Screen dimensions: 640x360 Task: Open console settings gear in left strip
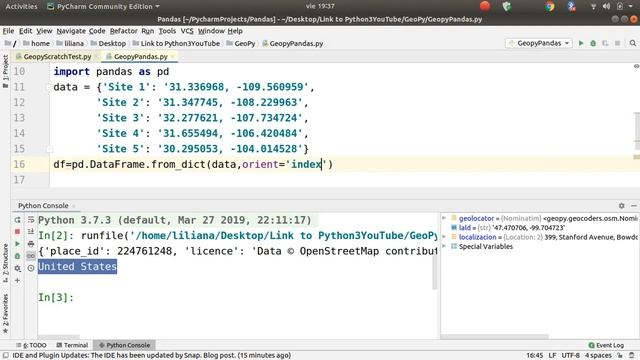click(18, 268)
